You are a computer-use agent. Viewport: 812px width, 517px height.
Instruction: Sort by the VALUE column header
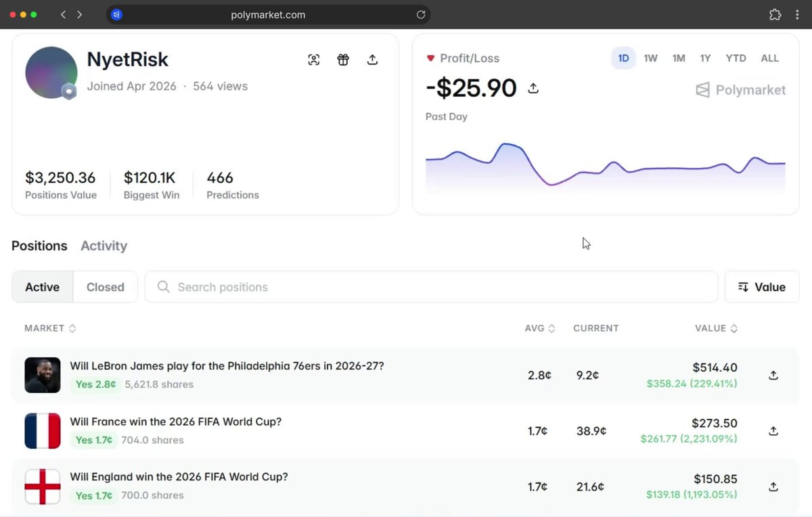717,328
